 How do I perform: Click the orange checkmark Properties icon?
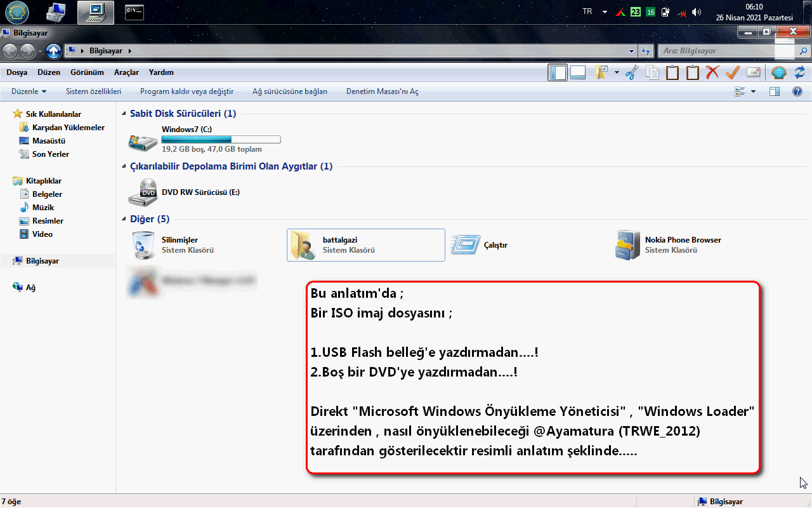(x=733, y=72)
